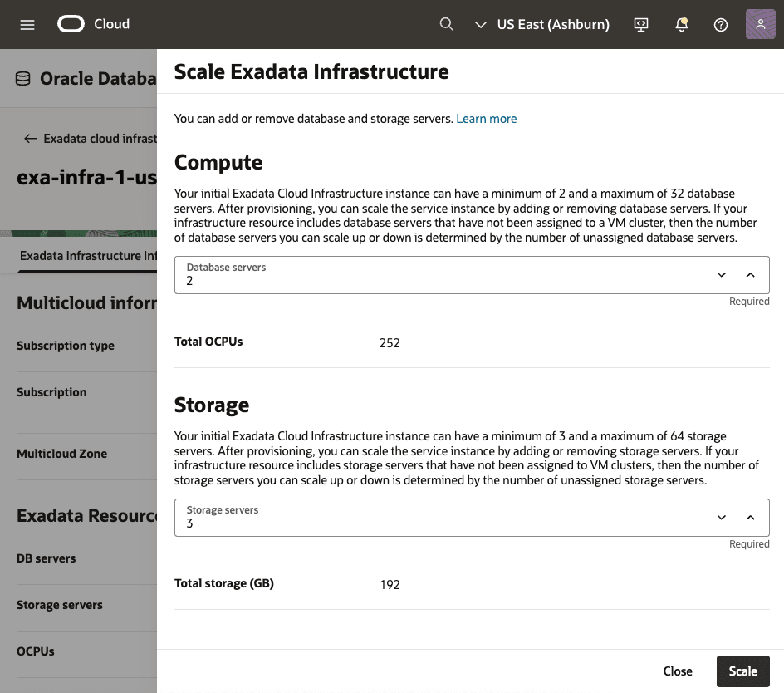The height and width of the screenshot is (693, 784).
Task: Open the notifications bell
Action: [681, 24]
